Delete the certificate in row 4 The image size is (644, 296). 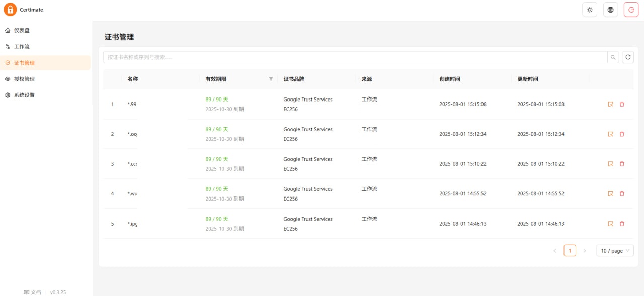coord(622,193)
